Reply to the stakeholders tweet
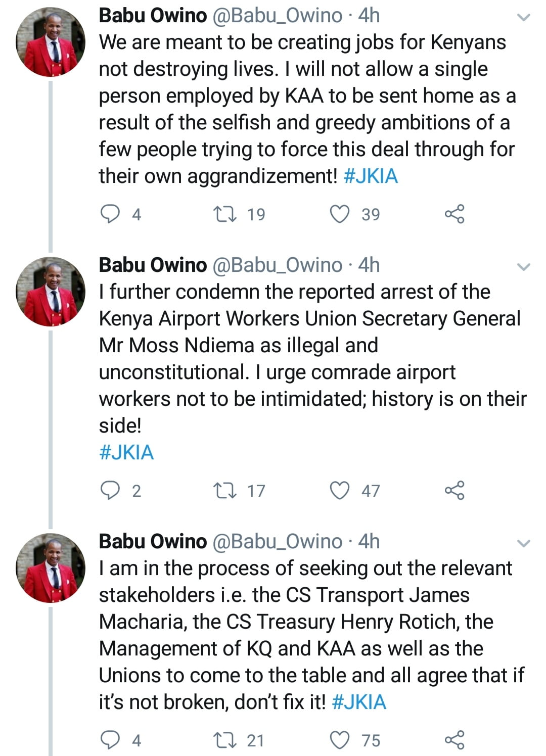Viewport: 546px width, 756px height. point(110,740)
